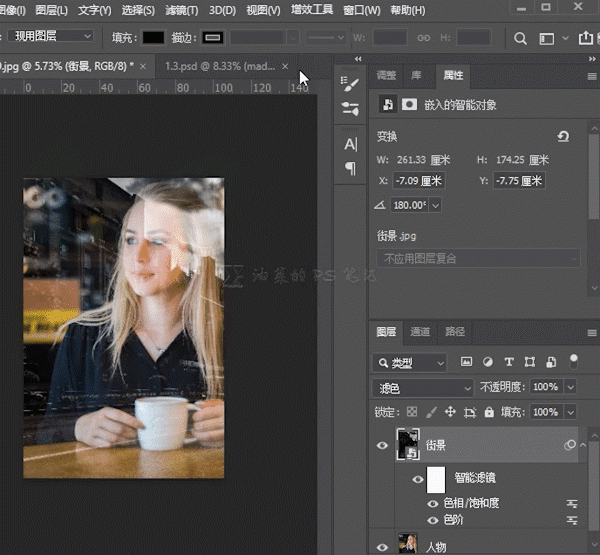This screenshot has height=555, width=600.
Task: Open the 帮助(H) menu
Action: [x=408, y=10]
